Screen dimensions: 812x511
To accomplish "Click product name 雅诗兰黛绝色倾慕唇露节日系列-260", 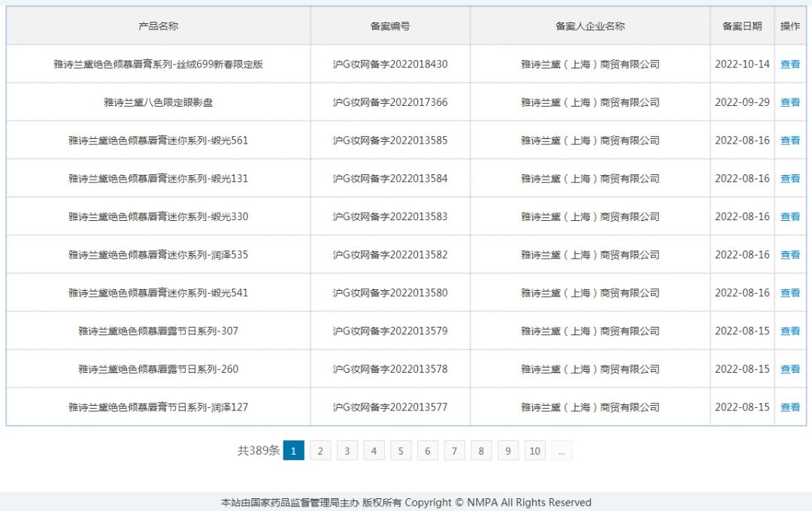I will 159,369.
